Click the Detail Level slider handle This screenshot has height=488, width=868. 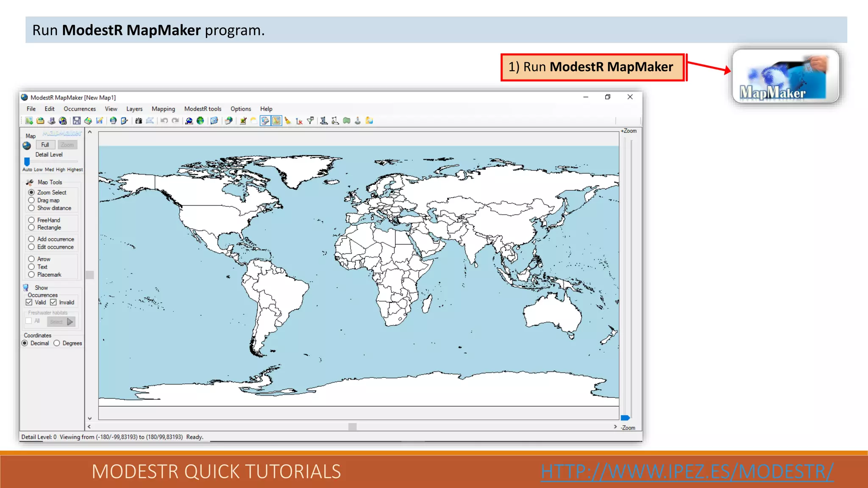(27, 161)
